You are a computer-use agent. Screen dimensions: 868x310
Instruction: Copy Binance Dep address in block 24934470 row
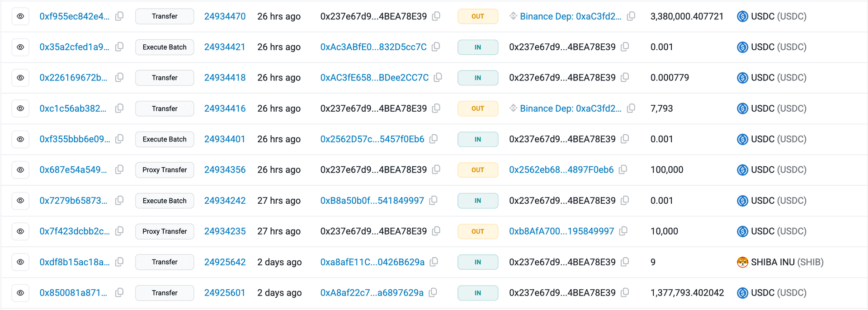click(x=631, y=16)
